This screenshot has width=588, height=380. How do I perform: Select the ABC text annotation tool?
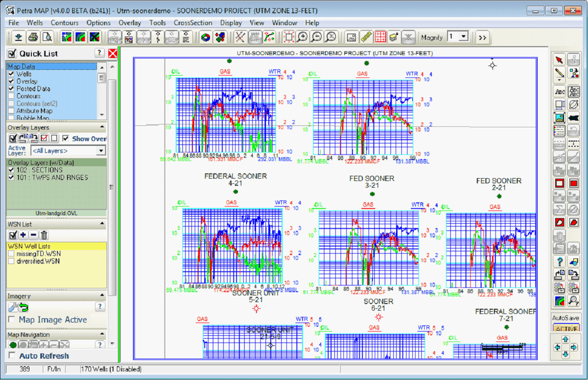560,91
